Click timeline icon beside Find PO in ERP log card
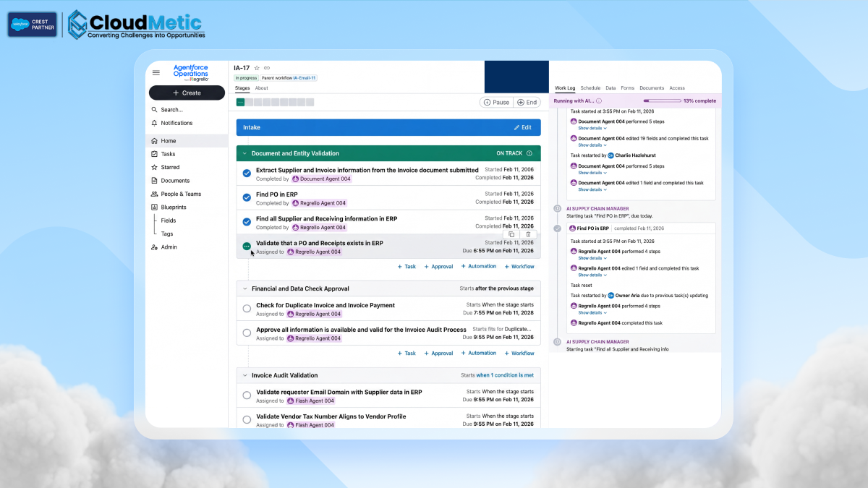 coord(557,228)
